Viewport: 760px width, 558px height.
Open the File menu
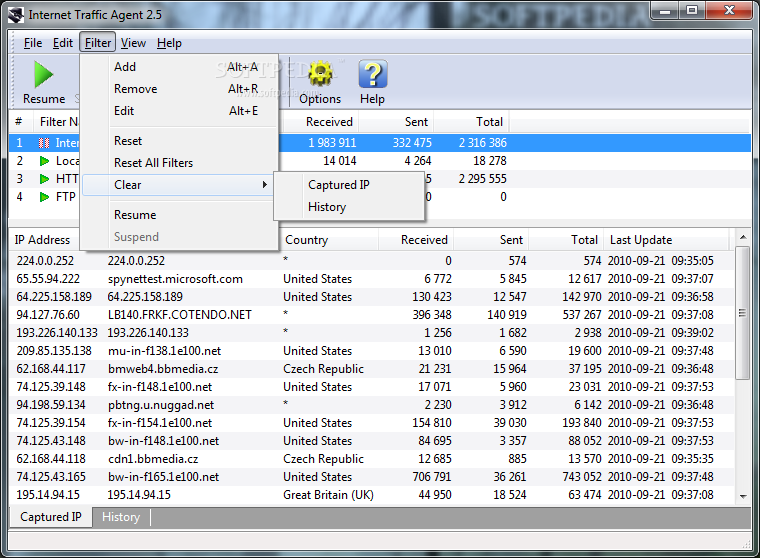(x=33, y=43)
